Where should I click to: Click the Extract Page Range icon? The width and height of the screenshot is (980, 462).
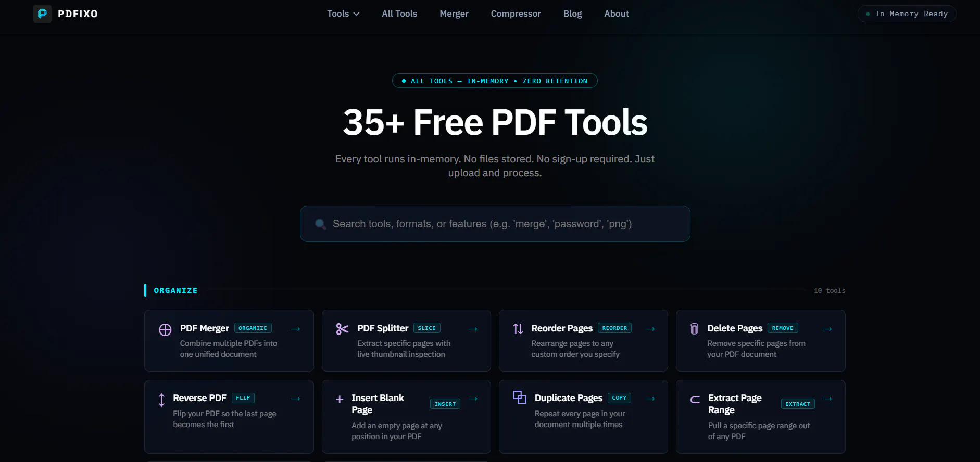[695, 400]
